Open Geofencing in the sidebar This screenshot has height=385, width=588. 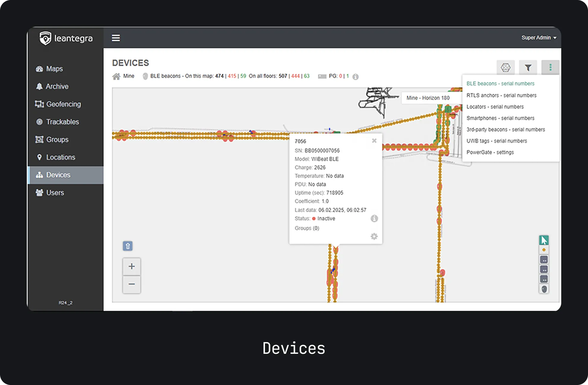pyautogui.click(x=63, y=104)
